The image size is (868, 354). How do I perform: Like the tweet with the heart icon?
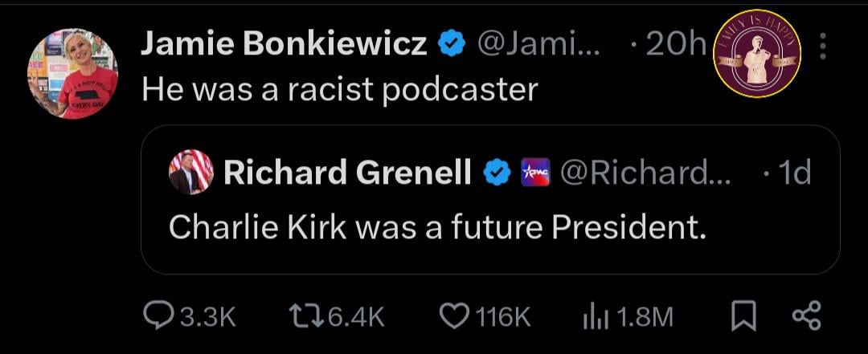click(x=455, y=315)
